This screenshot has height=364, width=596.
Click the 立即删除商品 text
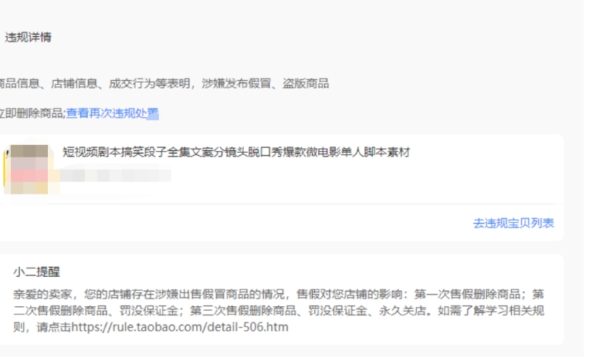(31, 113)
